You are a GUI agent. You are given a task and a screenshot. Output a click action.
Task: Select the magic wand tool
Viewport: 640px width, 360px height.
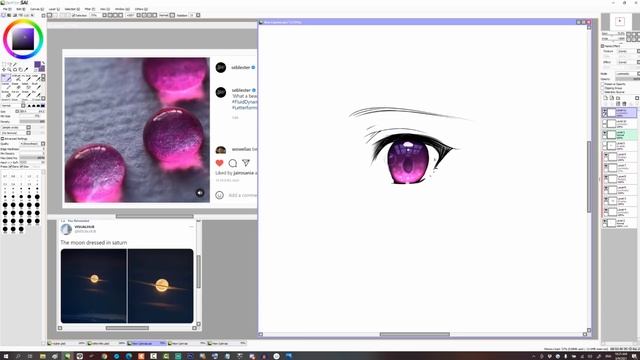15,64
